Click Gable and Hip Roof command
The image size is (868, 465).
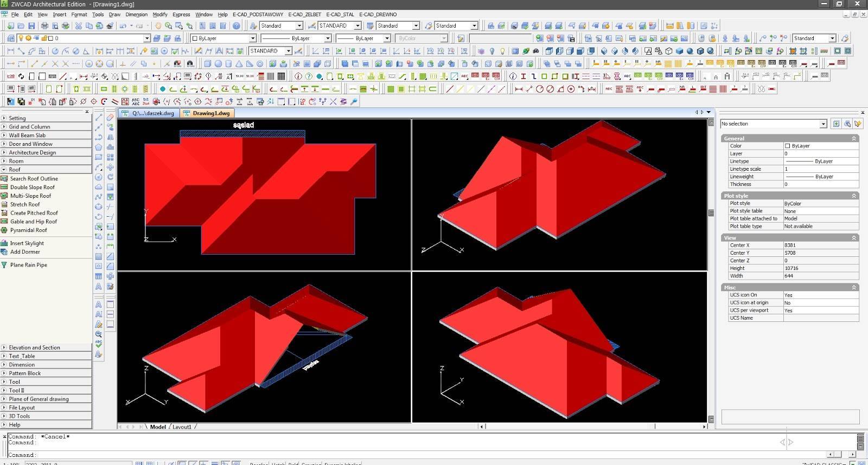coord(34,221)
